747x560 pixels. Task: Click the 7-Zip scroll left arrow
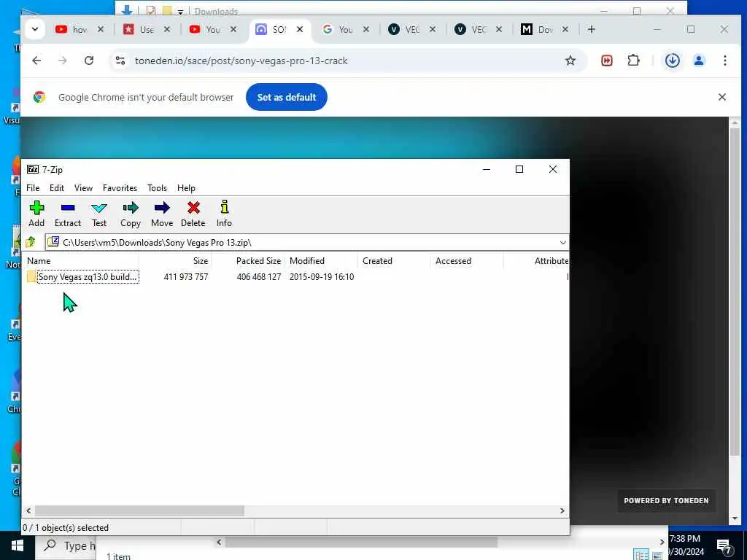[x=28, y=510]
